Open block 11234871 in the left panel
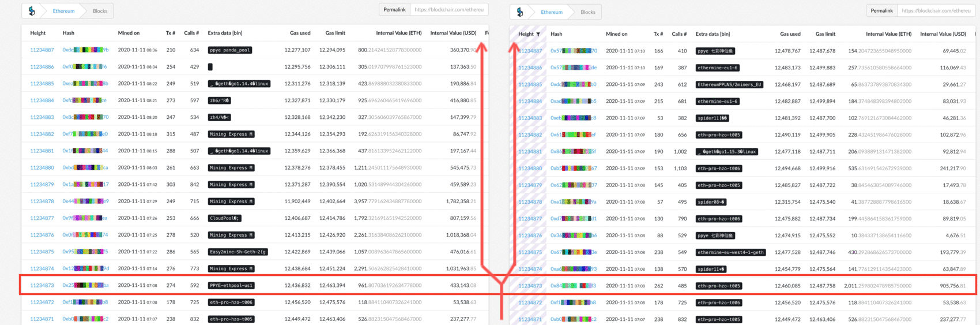Image resolution: width=980 pixels, height=325 pixels. 42,319
